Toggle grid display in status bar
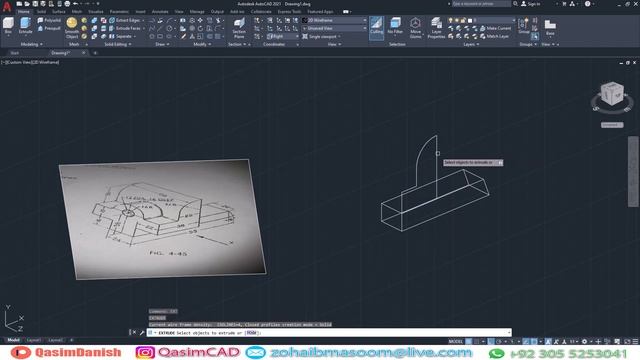The width and height of the screenshot is (640, 360). [469, 342]
